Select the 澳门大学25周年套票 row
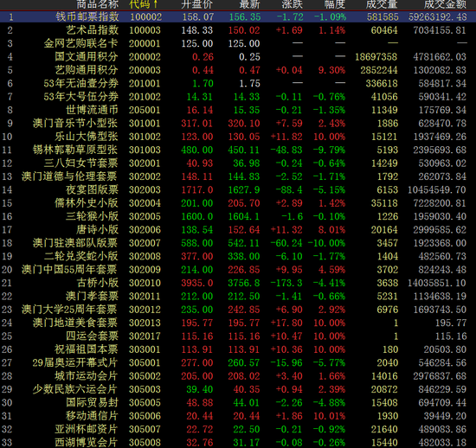Viewport: 476px width, 448px height. [238, 310]
